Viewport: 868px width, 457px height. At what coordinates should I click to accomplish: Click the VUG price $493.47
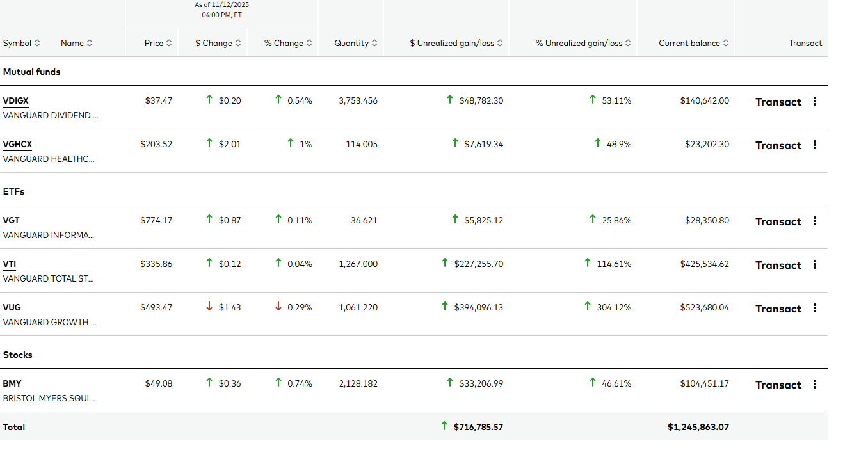pos(156,307)
